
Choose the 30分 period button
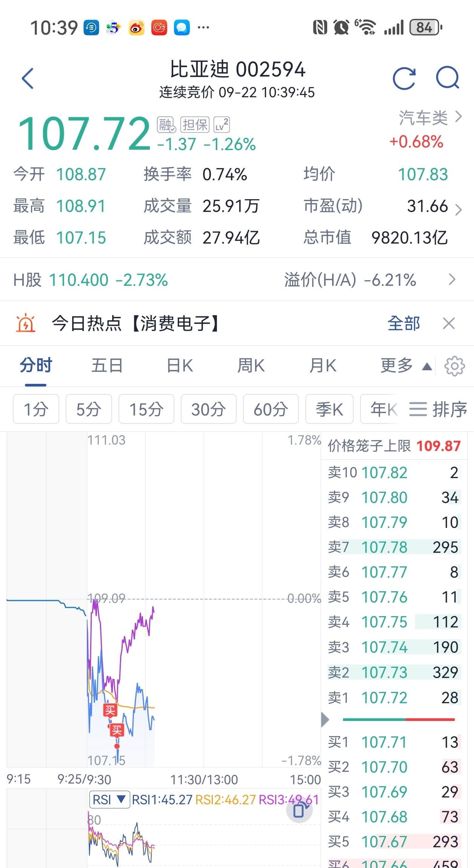tap(209, 409)
